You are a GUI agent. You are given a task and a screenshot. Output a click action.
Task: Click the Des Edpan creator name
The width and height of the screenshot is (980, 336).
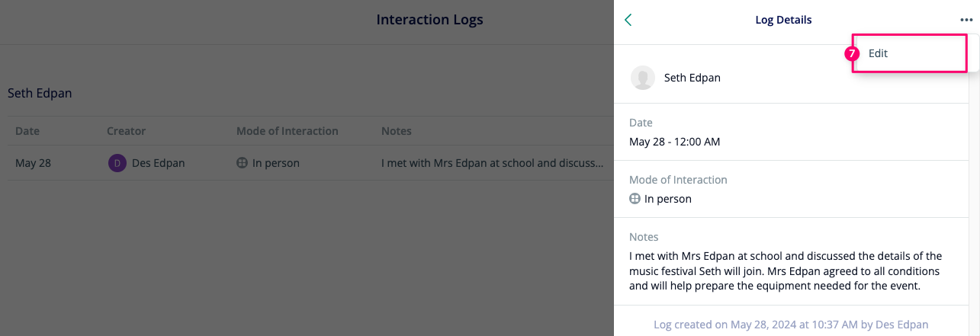[x=158, y=163]
